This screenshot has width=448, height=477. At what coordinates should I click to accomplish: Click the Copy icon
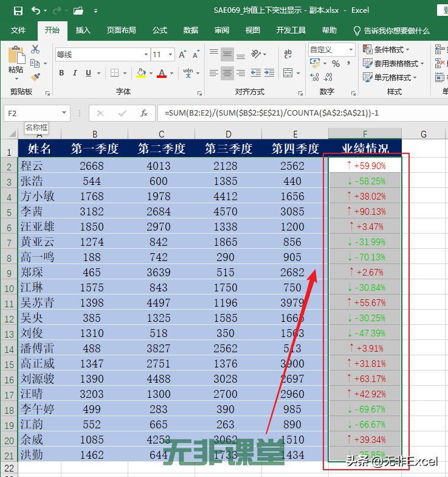35,63
